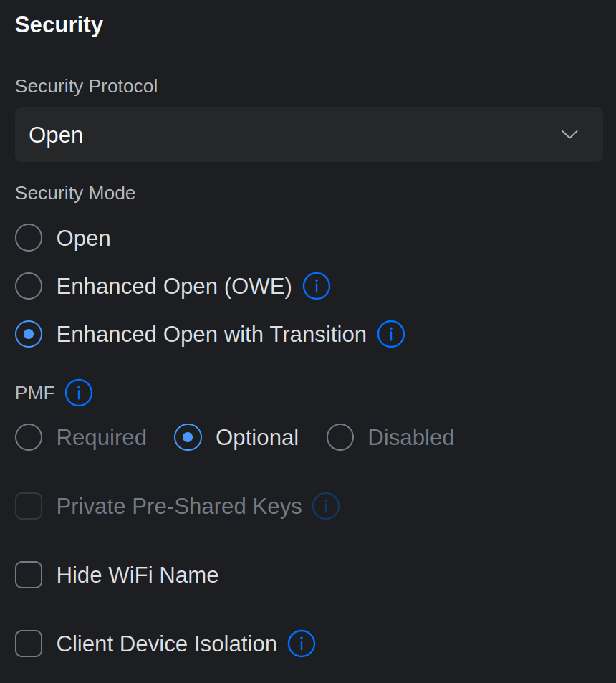Tick the Private Pre-Shared Keys checkbox

tap(29, 507)
